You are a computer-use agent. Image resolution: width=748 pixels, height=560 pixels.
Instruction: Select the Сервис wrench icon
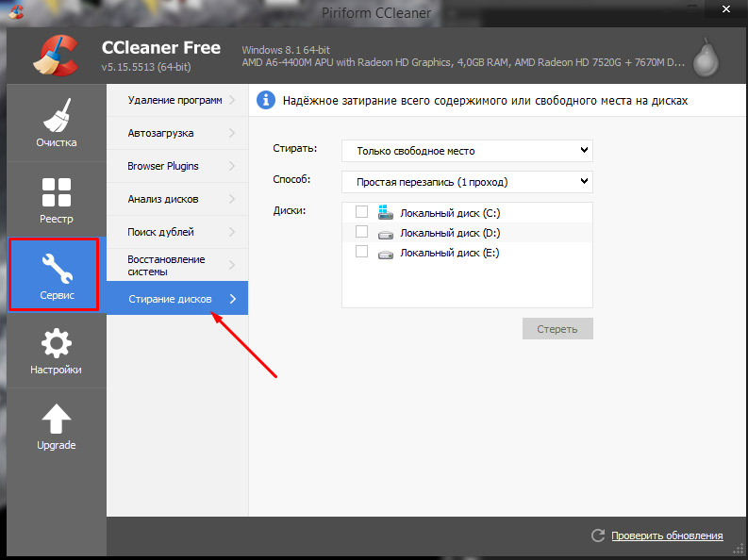coord(57,272)
